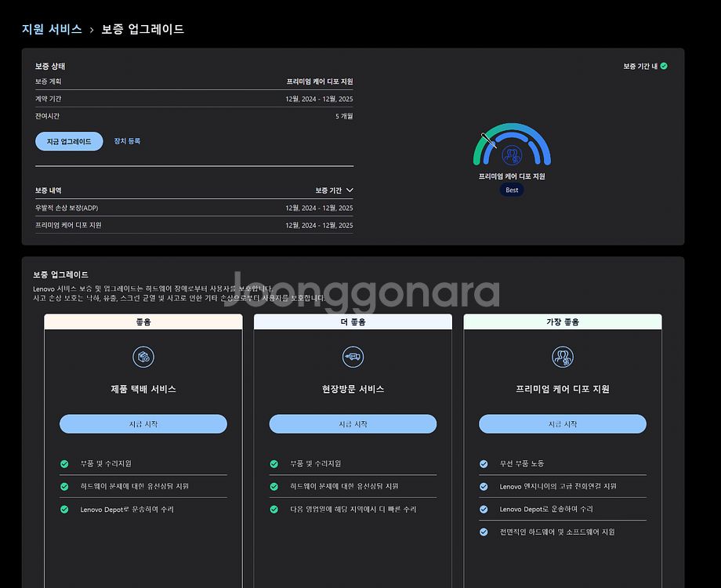Click check icon for 더 좋음 card hardware support row

(274, 486)
